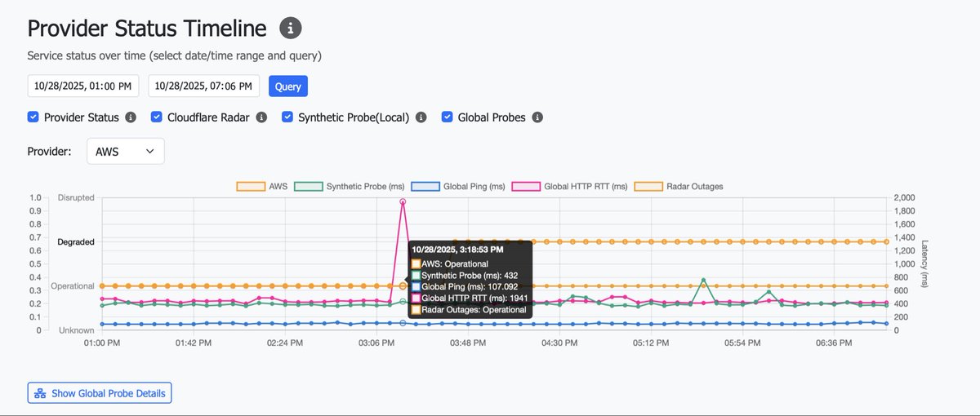Screen dimensions: 980x416
Task: Open the Provider dropdown showing AWS
Action: pyautogui.click(x=125, y=152)
